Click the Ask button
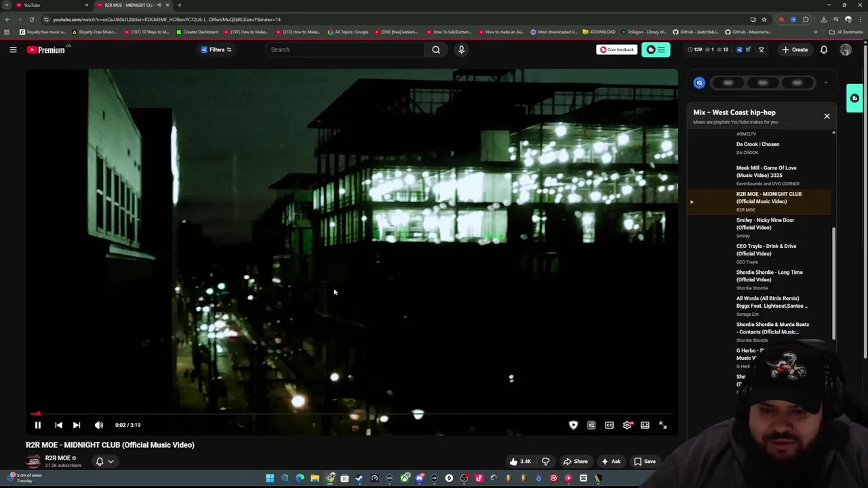 610,462
